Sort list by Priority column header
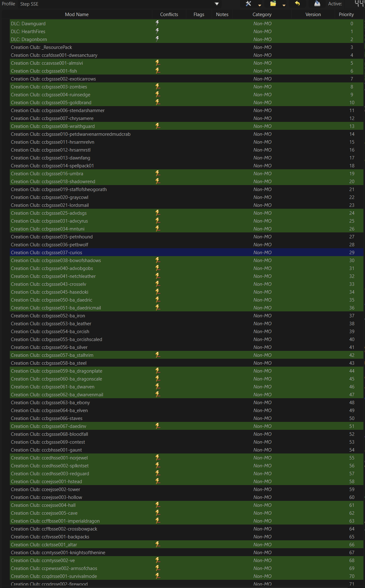 pyautogui.click(x=346, y=15)
